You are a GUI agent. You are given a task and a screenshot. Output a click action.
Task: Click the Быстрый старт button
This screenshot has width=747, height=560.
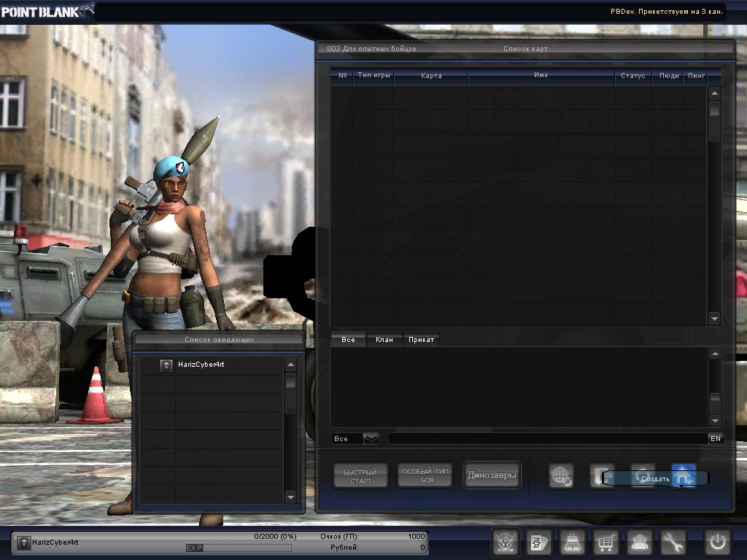tap(360, 475)
